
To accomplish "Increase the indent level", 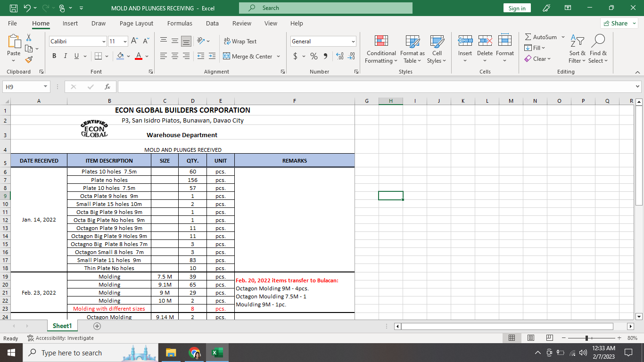I will [212, 56].
